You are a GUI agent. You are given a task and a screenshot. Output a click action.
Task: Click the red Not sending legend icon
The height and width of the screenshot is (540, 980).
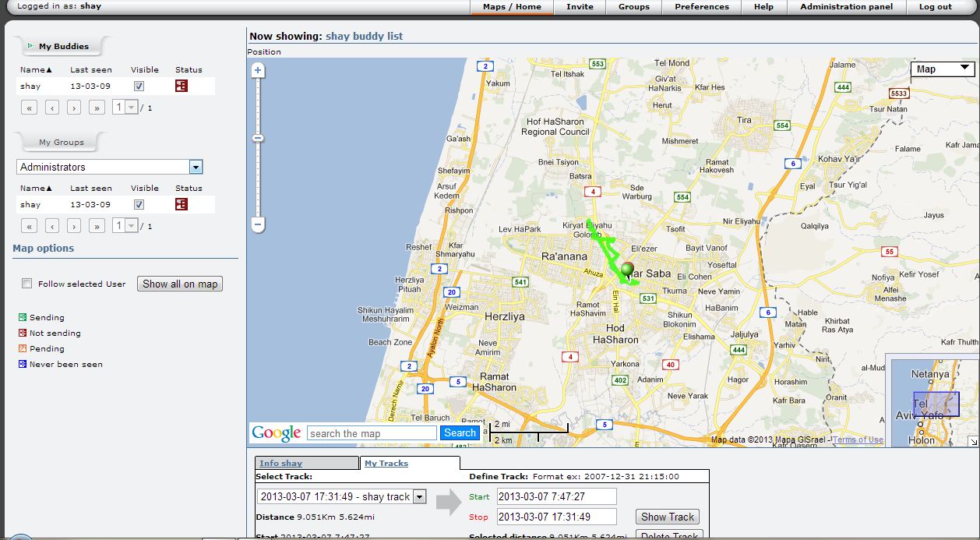pyautogui.click(x=23, y=333)
